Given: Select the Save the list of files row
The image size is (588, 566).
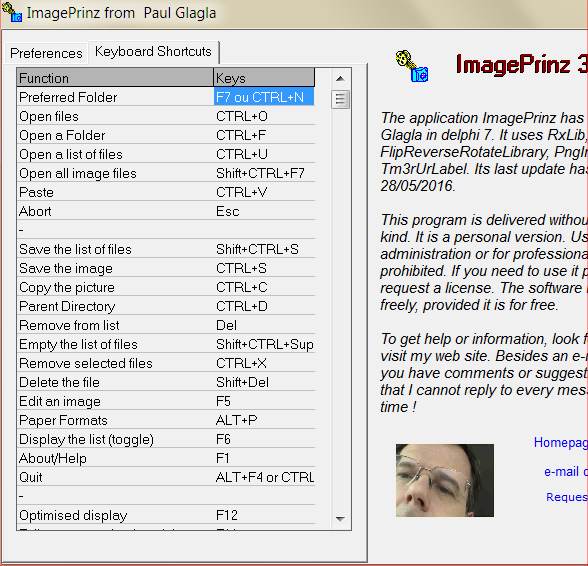Looking at the screenshot, I should 165,249.
